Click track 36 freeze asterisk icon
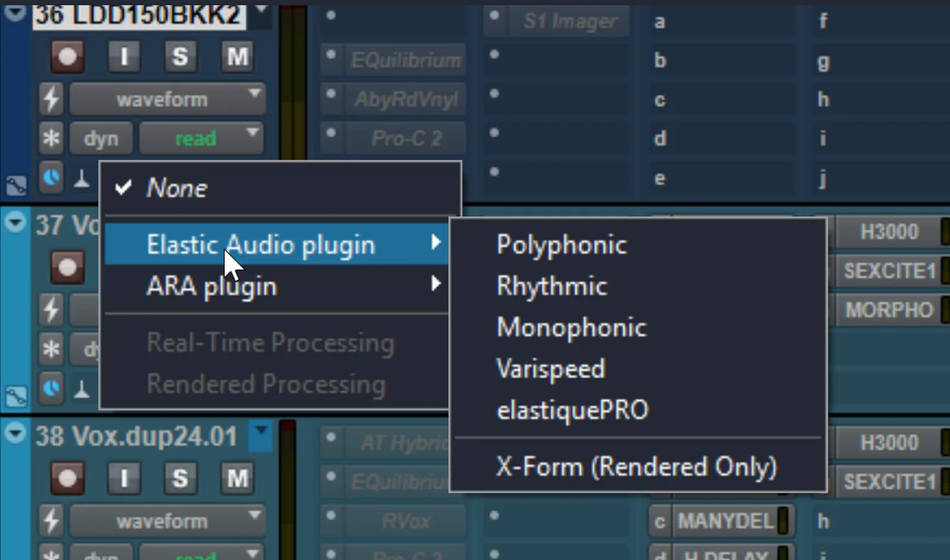The height and width of the screenshot is (560, 950). click(51, 138)
